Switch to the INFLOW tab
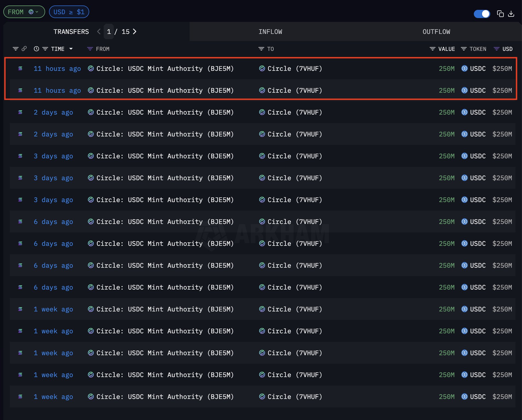 [270, 32]
